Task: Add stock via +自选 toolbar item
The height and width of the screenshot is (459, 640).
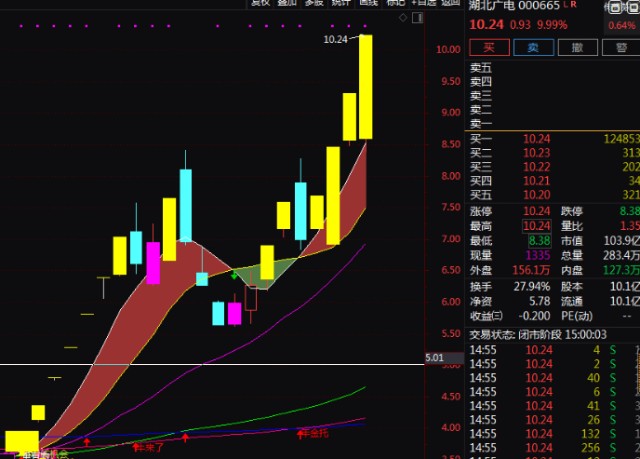Action: tap(424, 3)
